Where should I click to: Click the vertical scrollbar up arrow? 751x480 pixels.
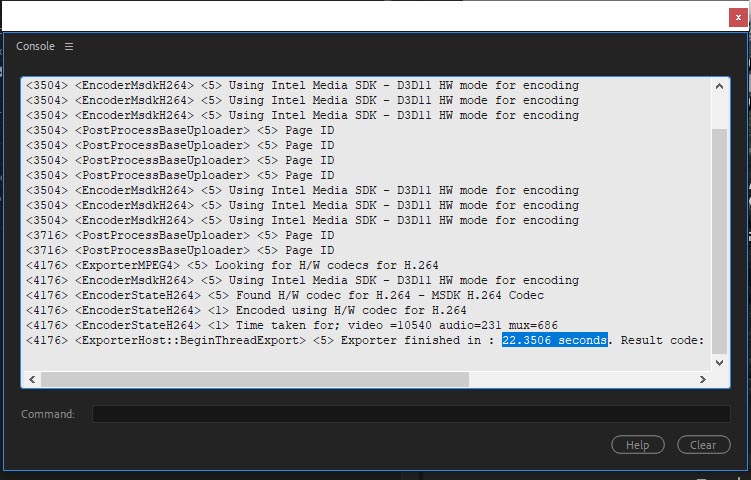[x=720, y=87]
